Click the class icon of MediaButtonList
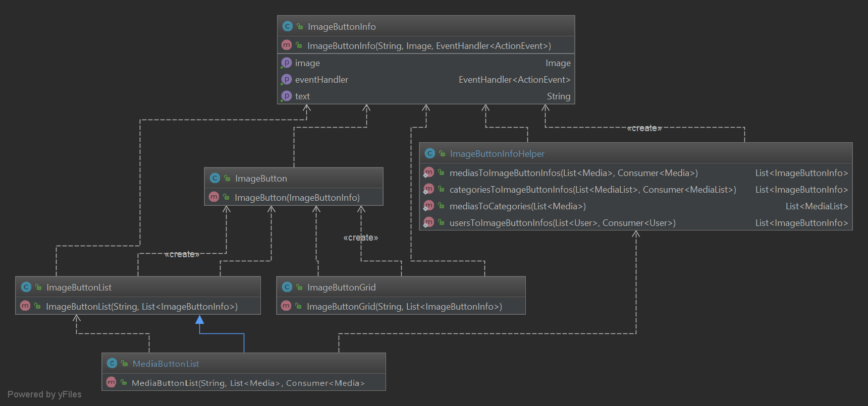 pos(112,363)
